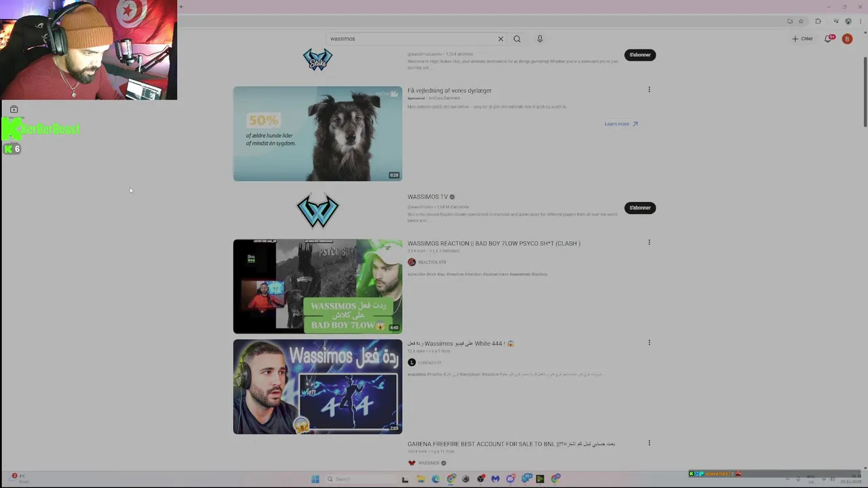Open WASSIMOS REACTION BAD BOY 7LOW title
868x488 pixels.
point(494,243)
